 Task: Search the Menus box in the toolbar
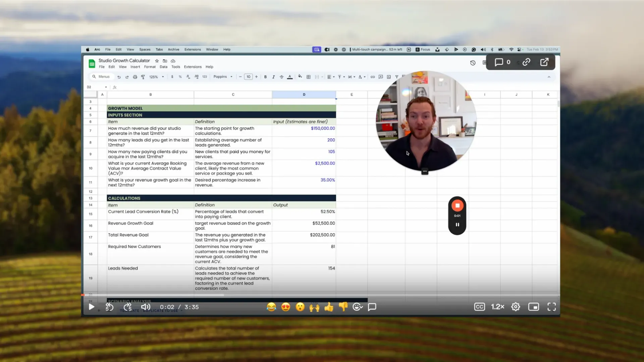coord(101,77)
